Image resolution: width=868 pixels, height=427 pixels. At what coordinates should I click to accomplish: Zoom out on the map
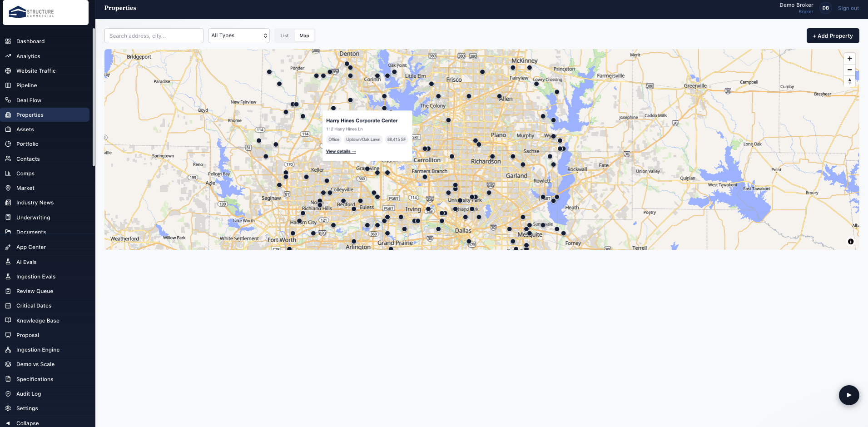[x=849, y=70]
